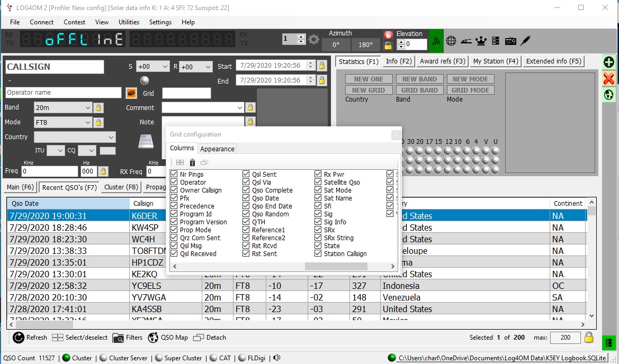Image resolution: width=619 pixels, height=364 pixels.
Task: Click the rotator stop hand icon
Action: click(388, 34)
